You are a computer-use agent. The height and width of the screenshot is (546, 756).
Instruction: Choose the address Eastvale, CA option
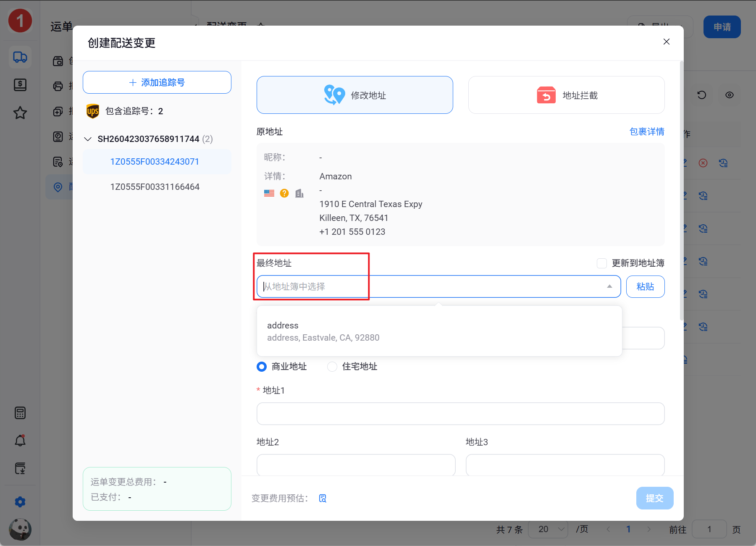coord(439,331)
